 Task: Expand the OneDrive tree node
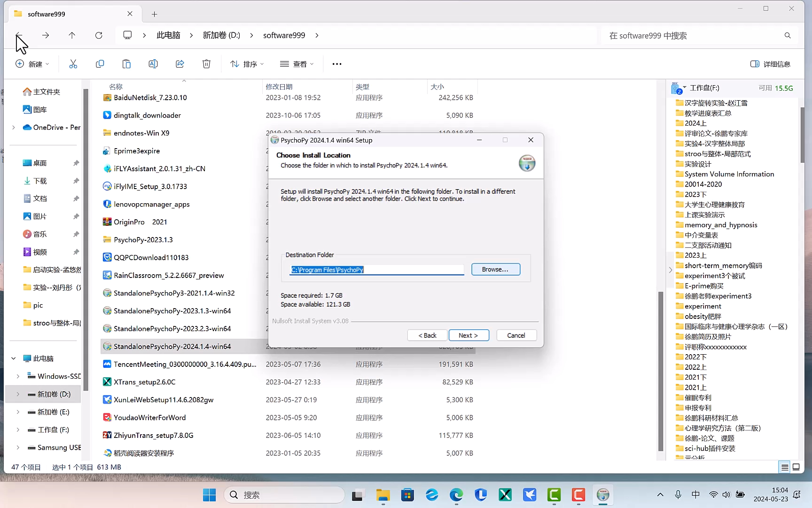pos(14,127)
